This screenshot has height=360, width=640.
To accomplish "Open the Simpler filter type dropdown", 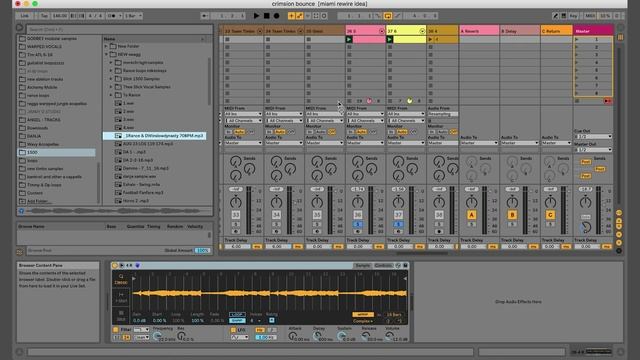I will (141, 330).
